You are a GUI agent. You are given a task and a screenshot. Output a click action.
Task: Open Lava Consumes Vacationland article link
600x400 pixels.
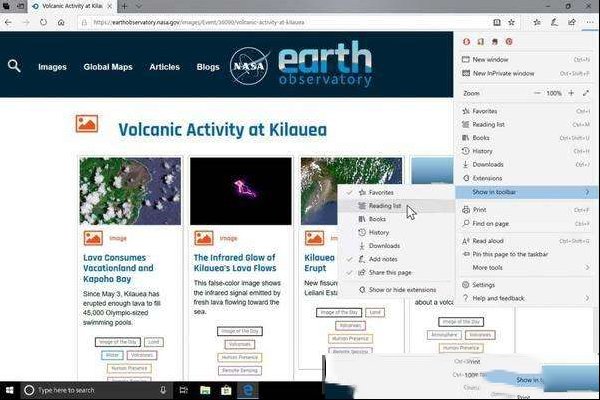tap(118, 268)
